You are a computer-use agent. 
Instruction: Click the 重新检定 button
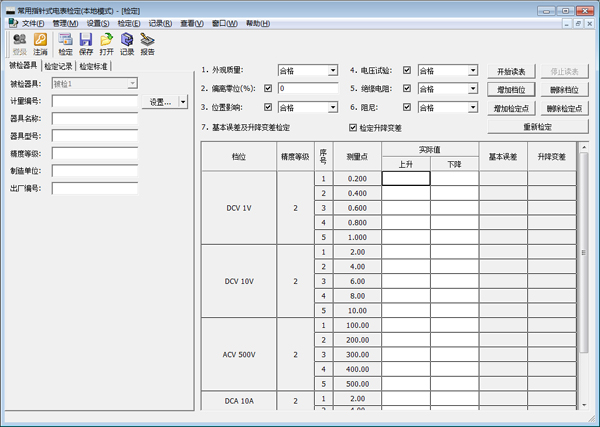pos(537,127)
